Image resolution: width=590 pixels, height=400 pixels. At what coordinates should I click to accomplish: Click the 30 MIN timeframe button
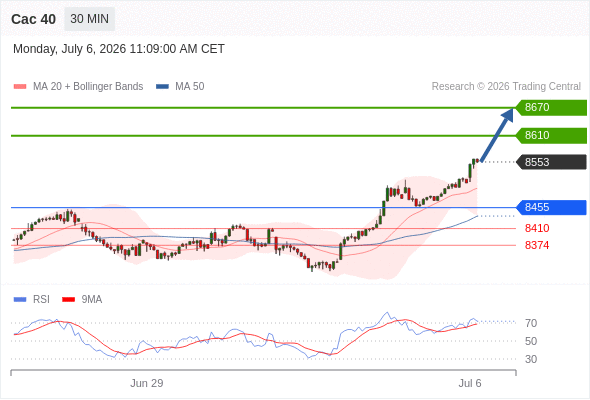coord(90,19)
